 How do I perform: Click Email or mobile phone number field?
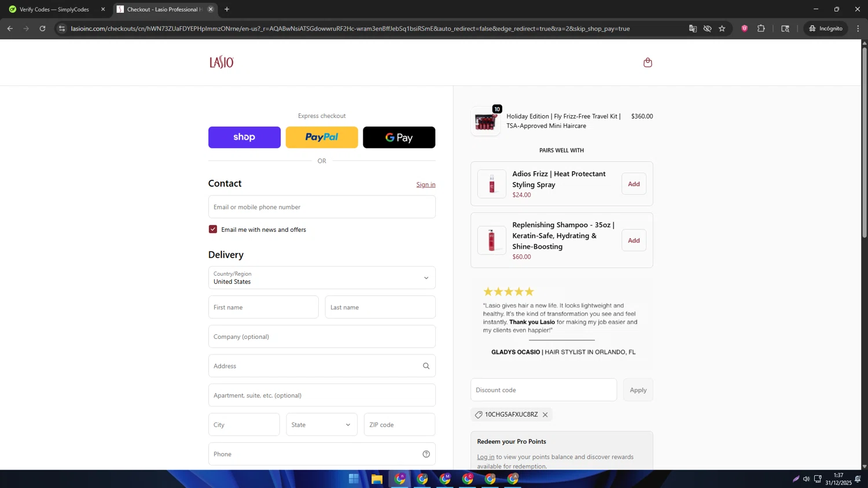coord(322,207)
